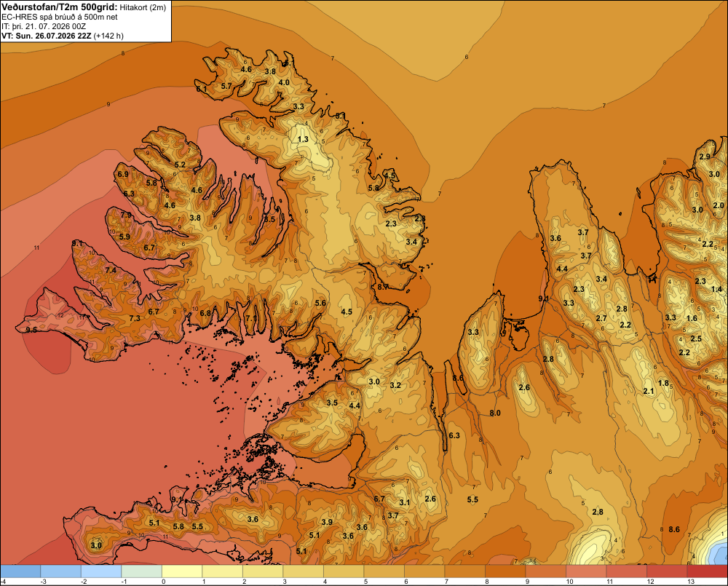Click the '6.9' temperature value
This screenshot has width=728, height=586.
pos(123,175)
